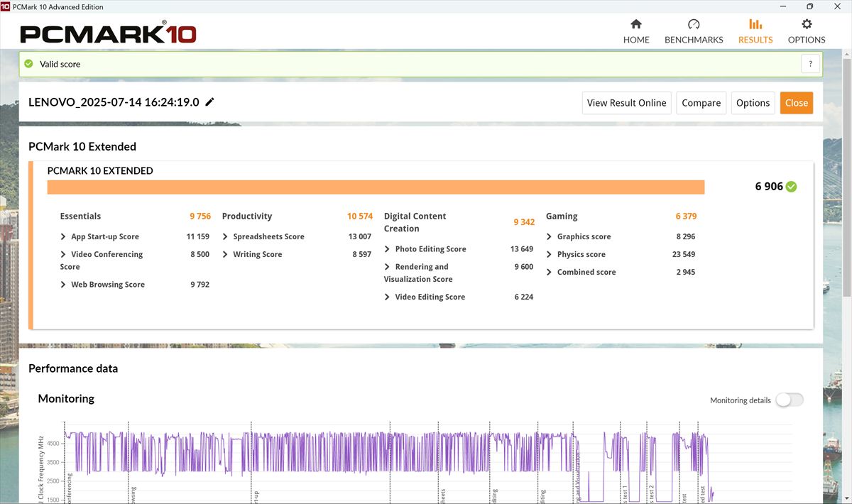Click View Result Online button
This screenshot has height=504, width=852.
point(626,103)
